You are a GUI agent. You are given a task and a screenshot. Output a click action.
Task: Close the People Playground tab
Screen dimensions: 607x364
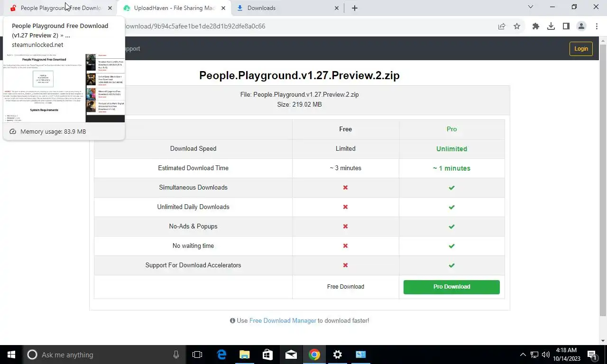pyautogui.click(x=110, y=8)
